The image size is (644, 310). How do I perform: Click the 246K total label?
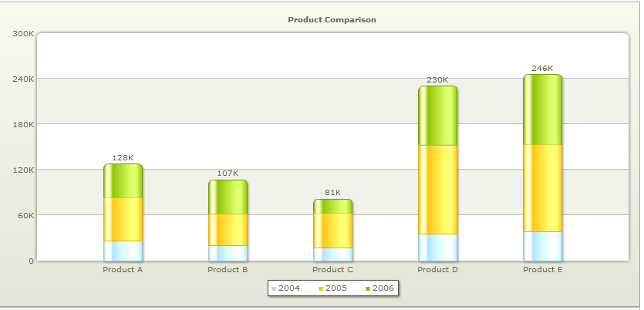[542, 69]
